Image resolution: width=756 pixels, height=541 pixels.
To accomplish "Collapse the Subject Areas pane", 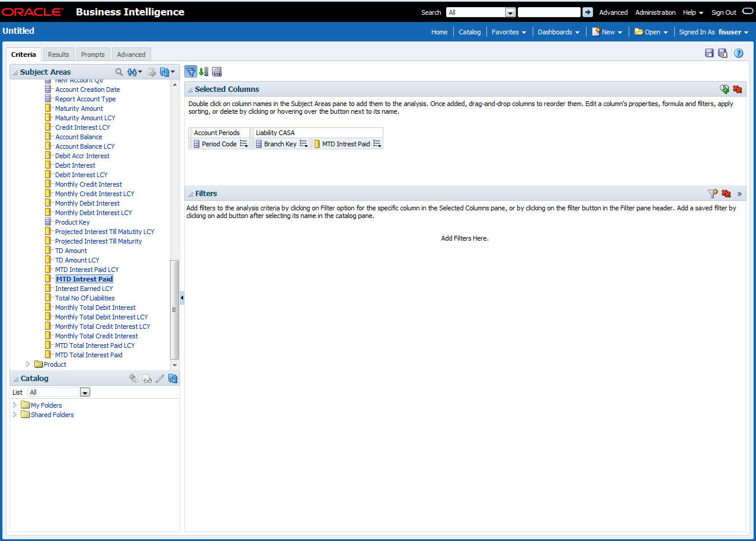I will [x=15, y=72].
